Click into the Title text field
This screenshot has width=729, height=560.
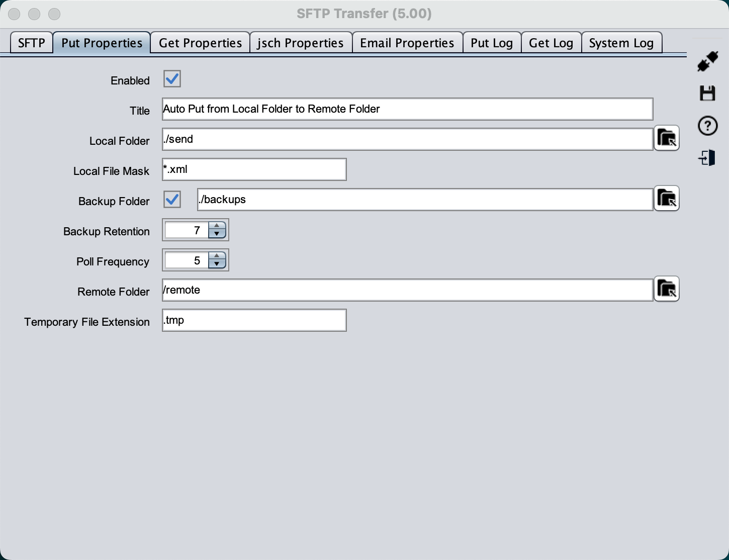(407, 109)
